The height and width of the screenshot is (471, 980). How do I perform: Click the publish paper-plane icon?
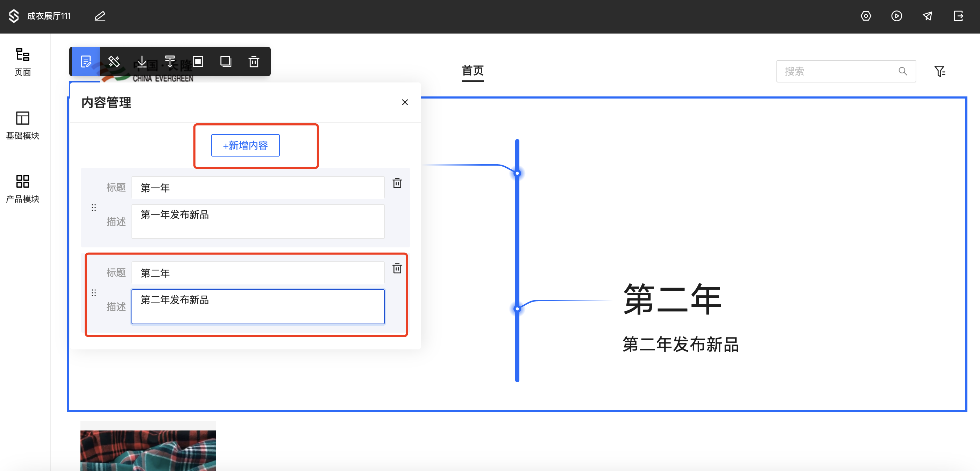927,16
